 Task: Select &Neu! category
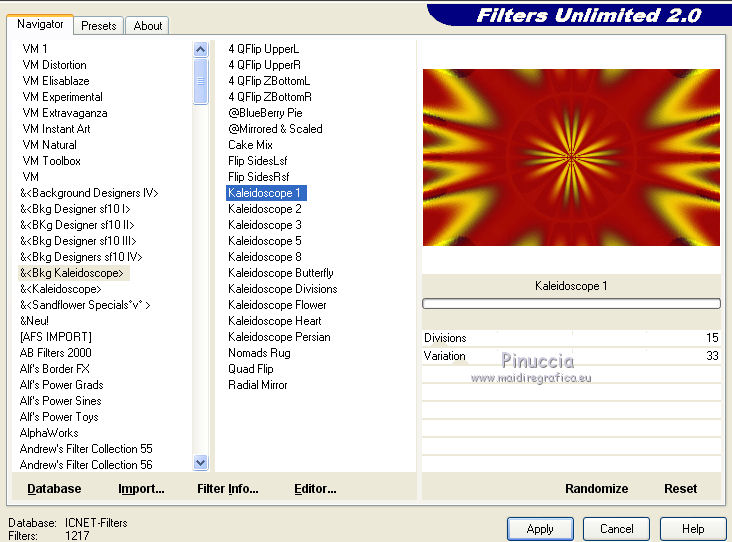(34, 321)
